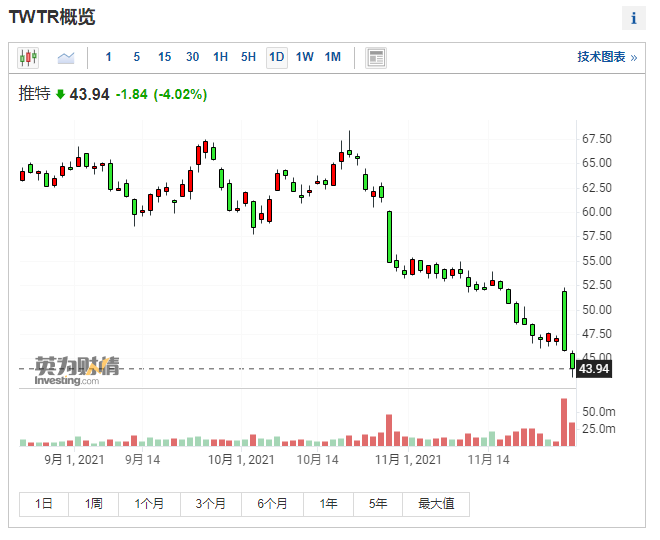The image size is (660, 540).
Task: Set range to 3个月
Action: [x=211, y=504]
